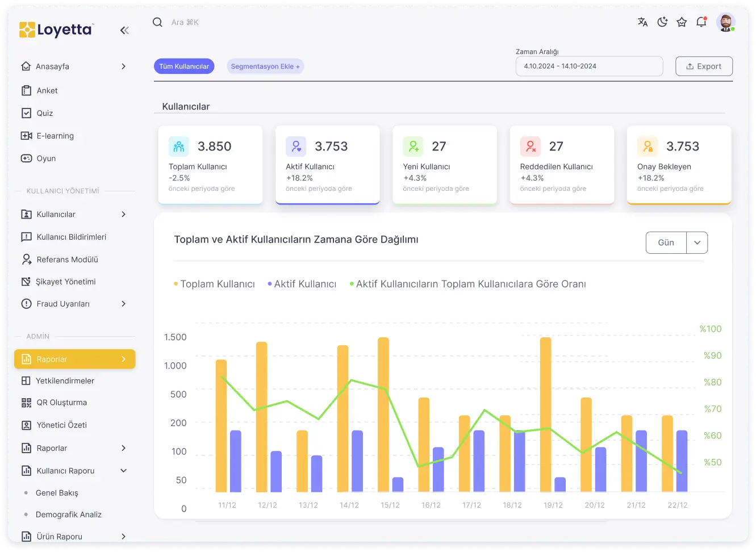Open Demografik Analiz submenu item
The image size is (756, 552).
pyautogui.click(x=69, y=515)
